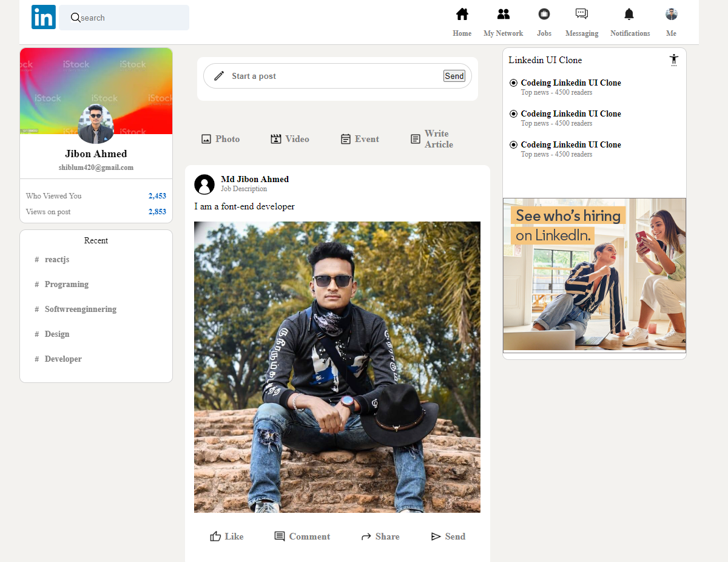Click the Md Jibon Ahmed post avatar
The width and height of the screenshot is (728, 562).
(204, 185)
